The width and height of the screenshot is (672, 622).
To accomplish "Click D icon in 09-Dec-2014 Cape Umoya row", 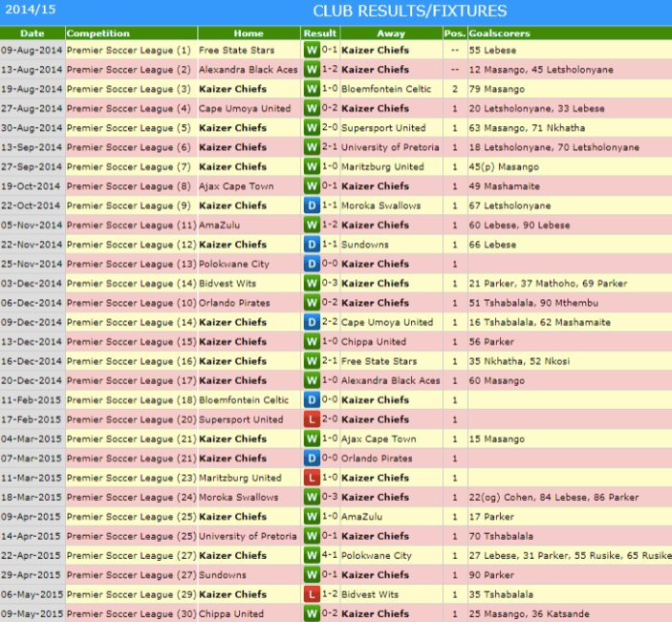I will (x=312, y=322).
